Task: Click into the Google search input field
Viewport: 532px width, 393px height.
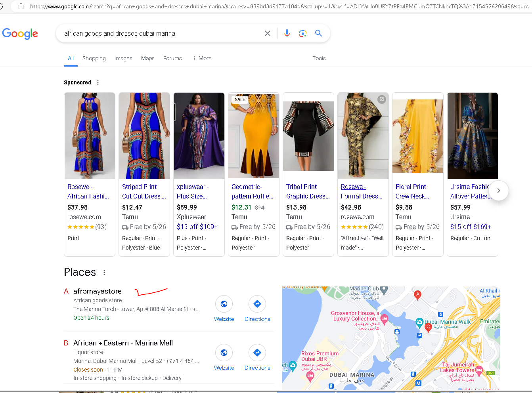Action: pyautogui.click(x=159, y=34)
